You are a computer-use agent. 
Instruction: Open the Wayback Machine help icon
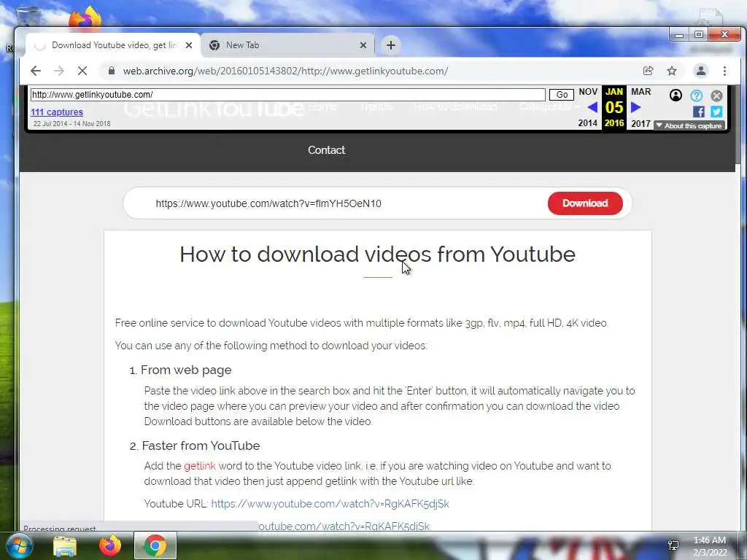point(696,96)
